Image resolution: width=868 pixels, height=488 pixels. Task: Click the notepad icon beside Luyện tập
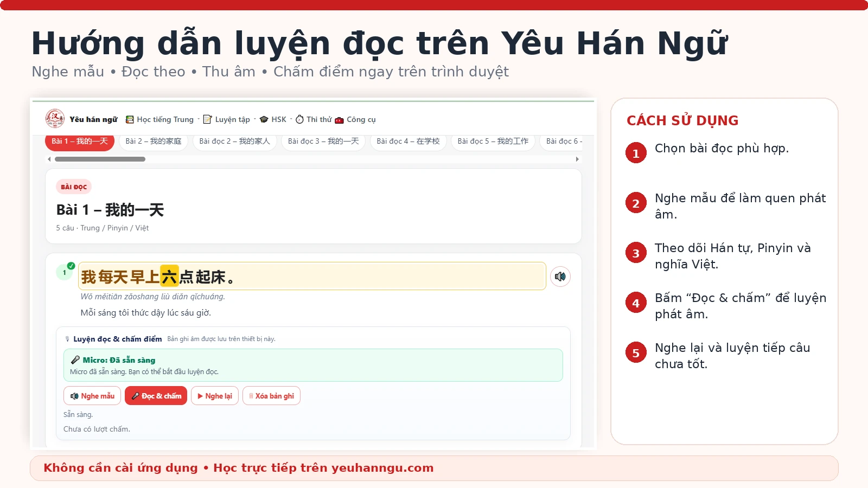pos(207,119)
